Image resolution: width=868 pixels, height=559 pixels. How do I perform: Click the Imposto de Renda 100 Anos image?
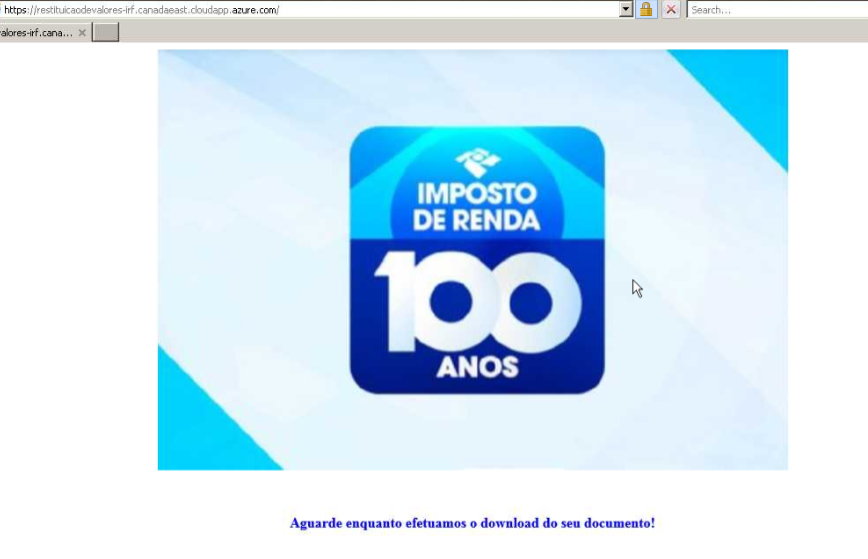click(x=473, y=260)
